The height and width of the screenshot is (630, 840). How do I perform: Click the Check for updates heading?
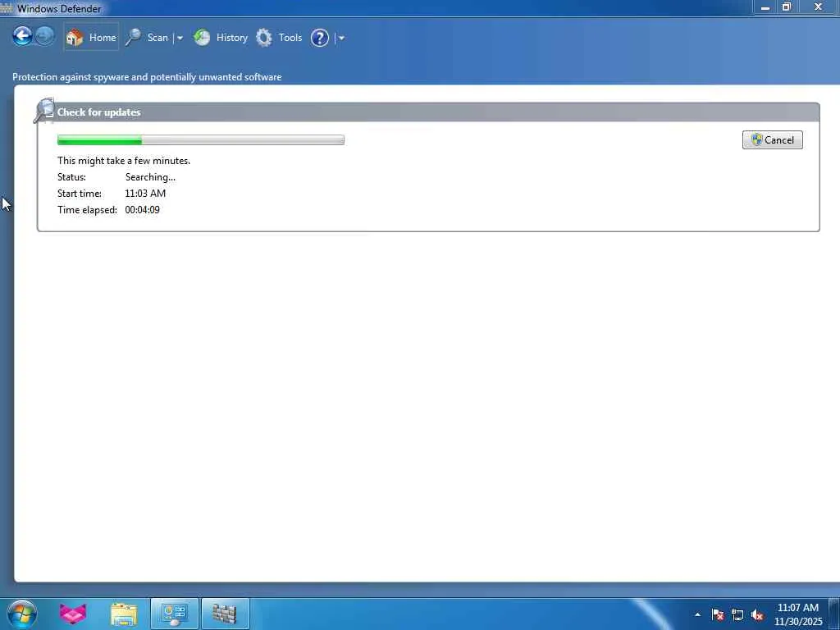coord(98,112)
